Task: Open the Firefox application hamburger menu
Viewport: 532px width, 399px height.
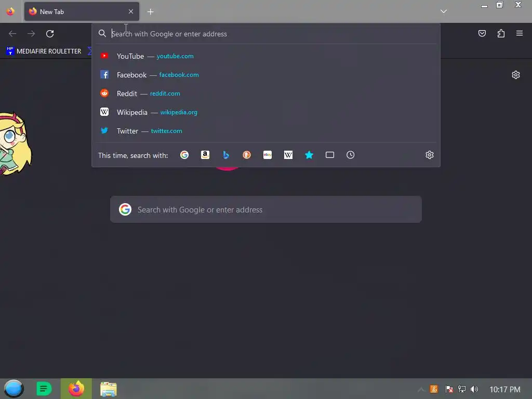Action: (520, 33)
